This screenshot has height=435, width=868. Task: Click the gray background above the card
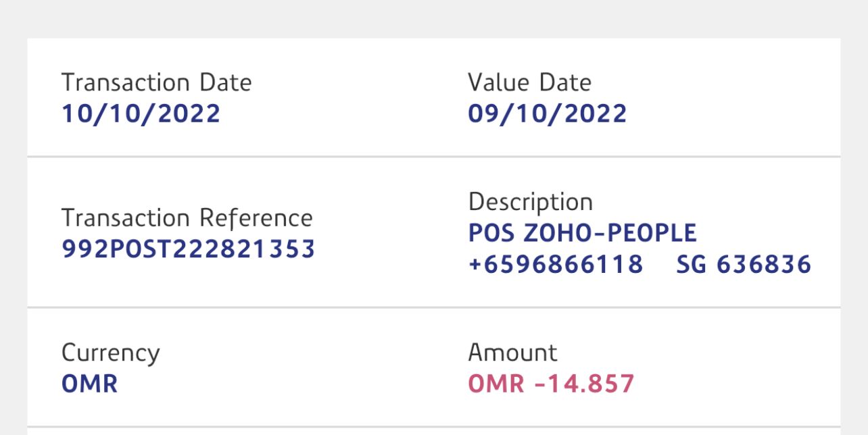coord(433,18)
